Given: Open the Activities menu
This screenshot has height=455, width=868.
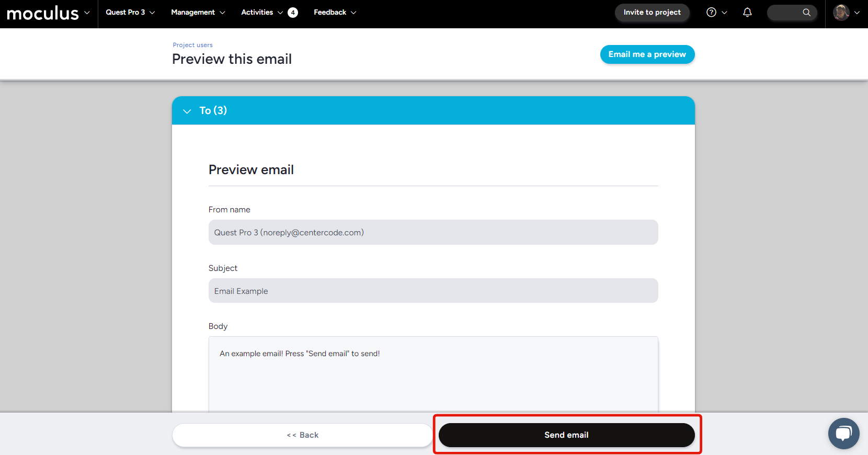Looking at the screenshot, I should tap(261, 13).
